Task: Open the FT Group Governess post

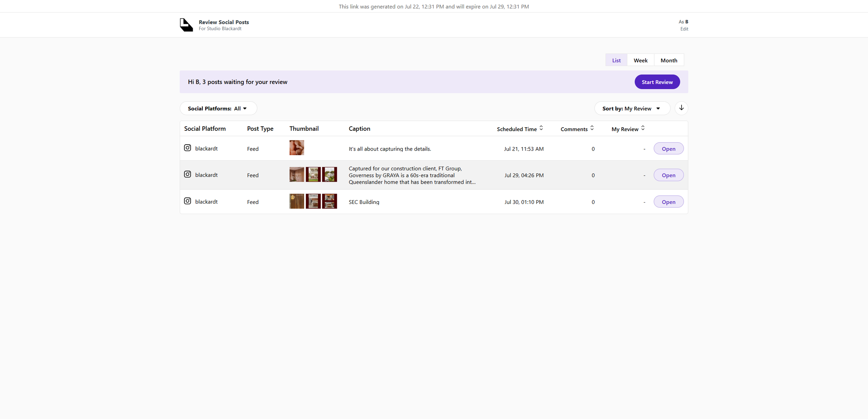Action: tap(668, 175)
